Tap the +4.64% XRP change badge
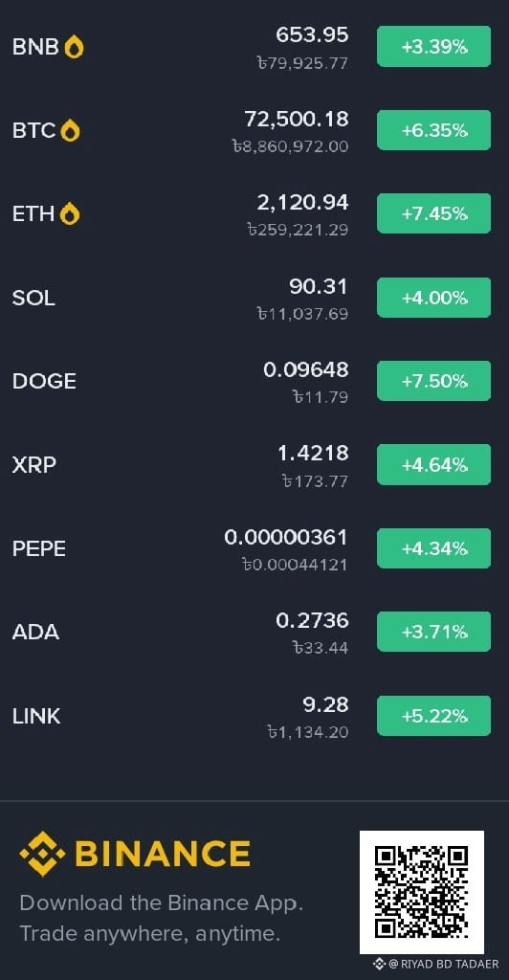This screenshot has width=509, height=980. (433, 464)
